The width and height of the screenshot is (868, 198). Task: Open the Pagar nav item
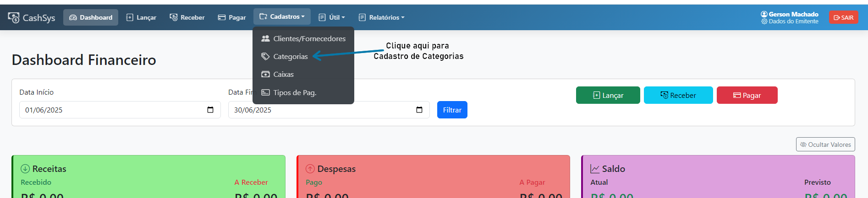pyautogui.click(x=232, y=17)
